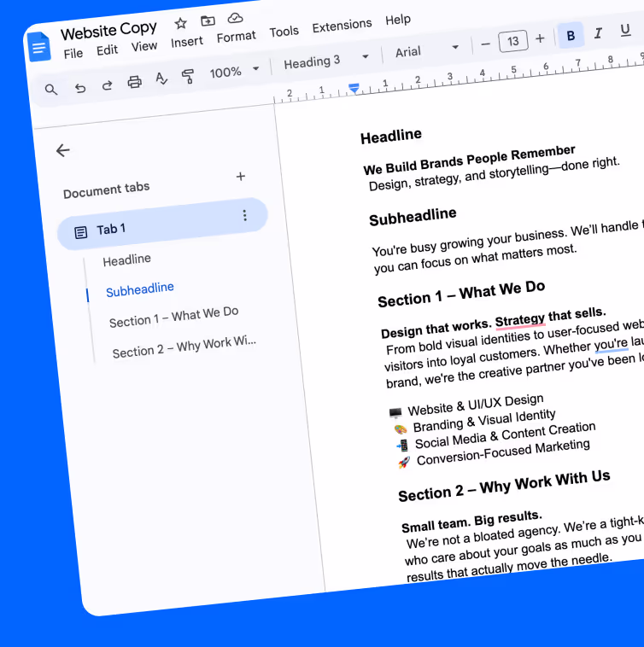Check cloud save status icon
Image resolution: width=644 pixels, height=647 pixels.
pyautogui.click(x=235, y=18)
